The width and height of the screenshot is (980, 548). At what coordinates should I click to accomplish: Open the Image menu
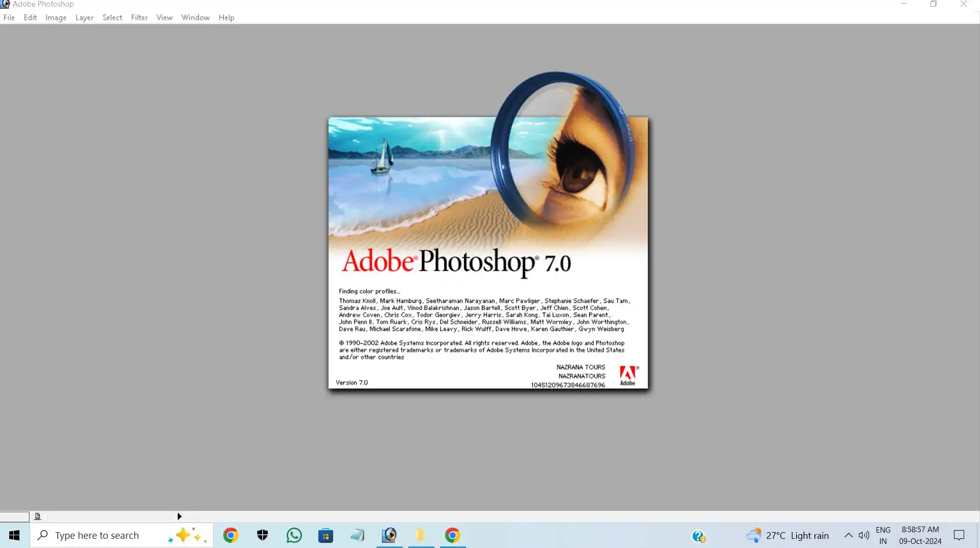click(56, 17)
